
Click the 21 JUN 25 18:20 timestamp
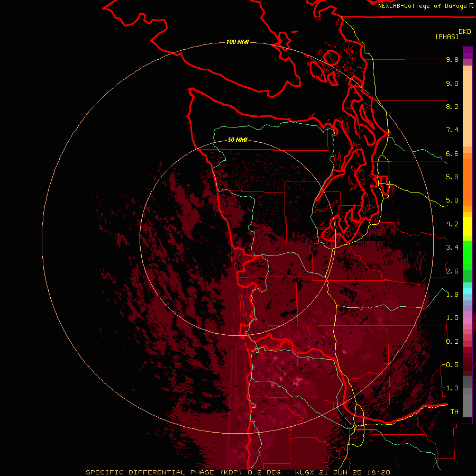(354, 472)
